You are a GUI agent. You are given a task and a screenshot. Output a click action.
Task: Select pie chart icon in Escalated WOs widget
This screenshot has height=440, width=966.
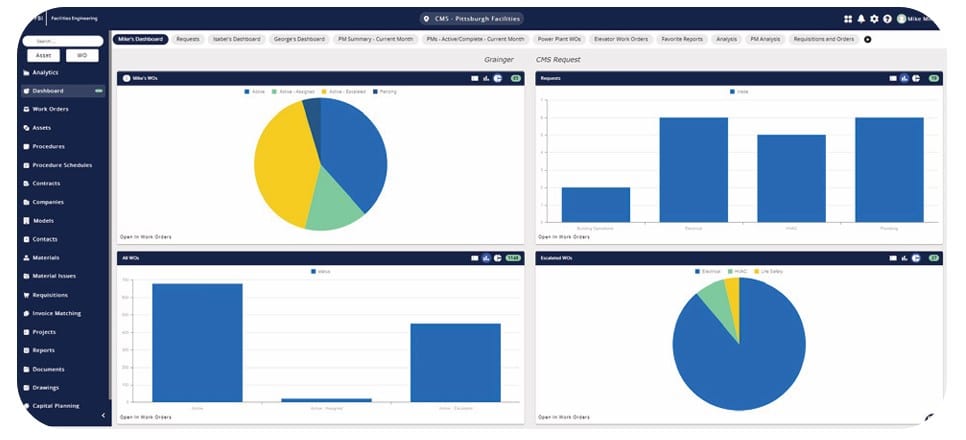point(916,257)
